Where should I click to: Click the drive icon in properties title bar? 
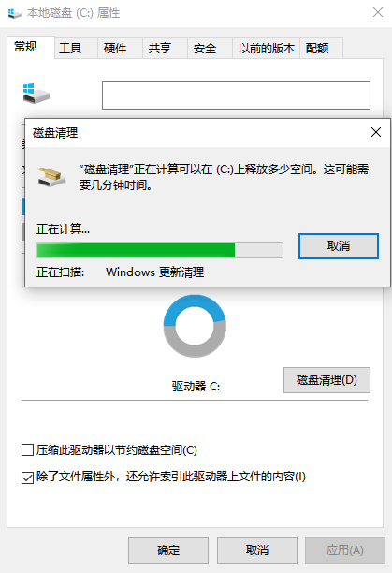14,13
